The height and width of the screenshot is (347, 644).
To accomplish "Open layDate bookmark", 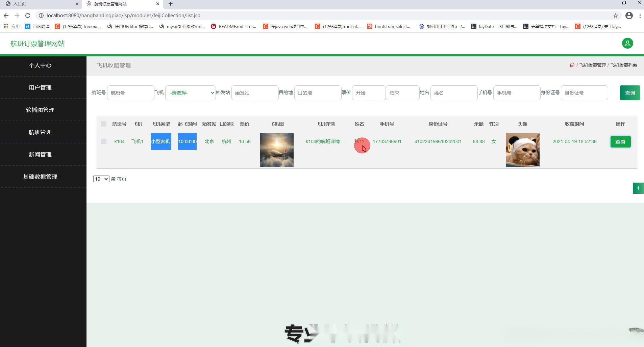I will (x=494, y=26).
